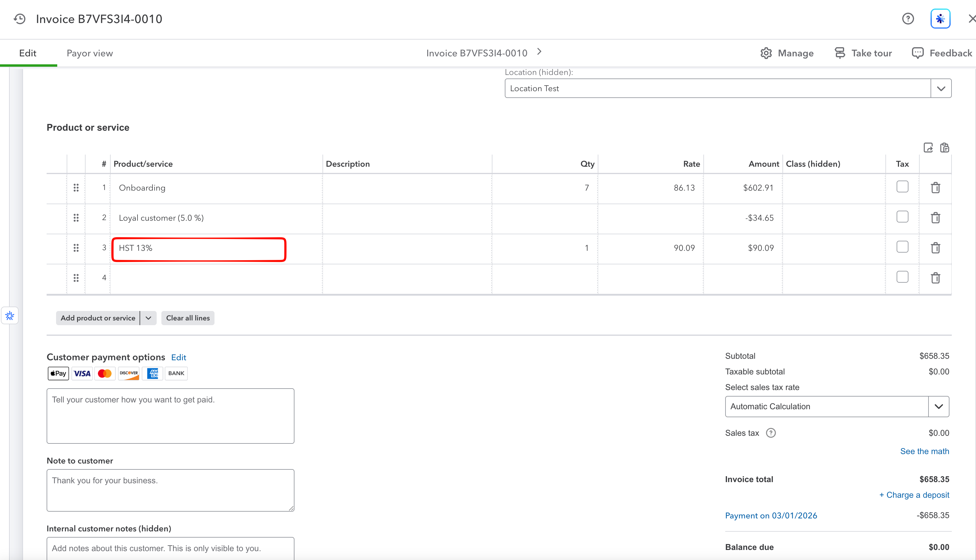Click the BANK payment icon

(x=176, y=374)
